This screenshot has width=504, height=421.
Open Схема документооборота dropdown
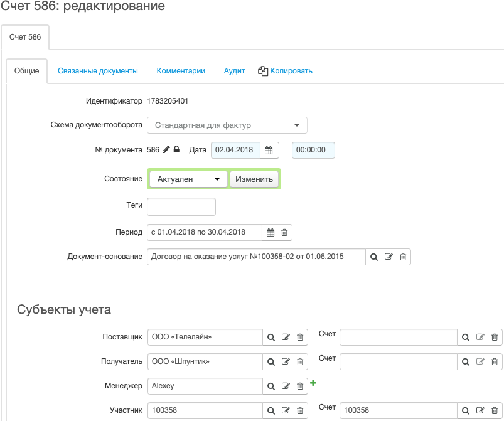tap(227, 125)
